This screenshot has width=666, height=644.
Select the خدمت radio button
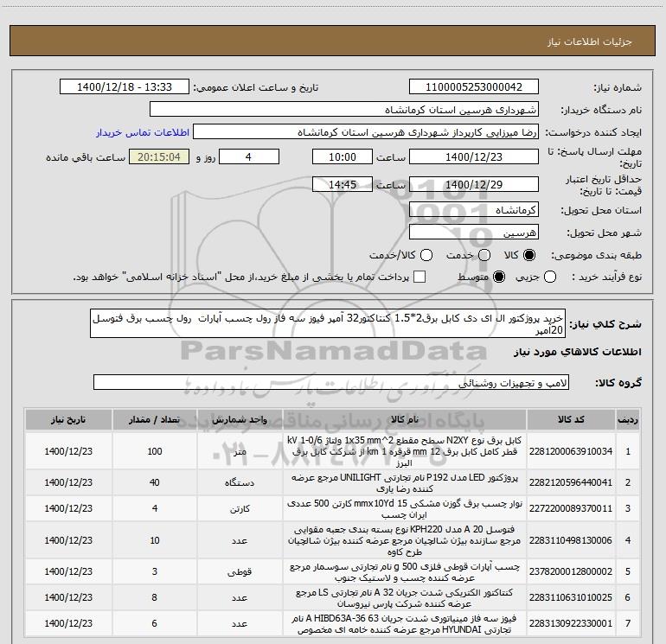click(x=484, y=255)
